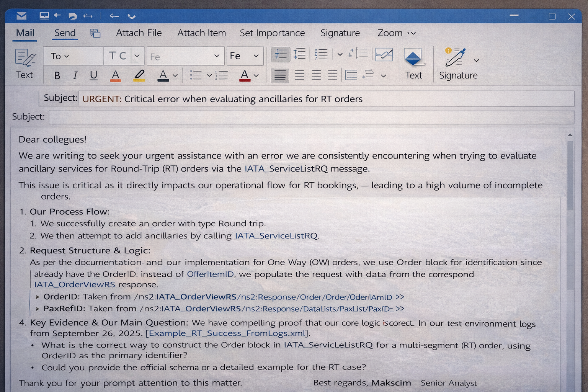
Task: Click the "Dear collegues!" greeting line
Action: pos(53,139)
